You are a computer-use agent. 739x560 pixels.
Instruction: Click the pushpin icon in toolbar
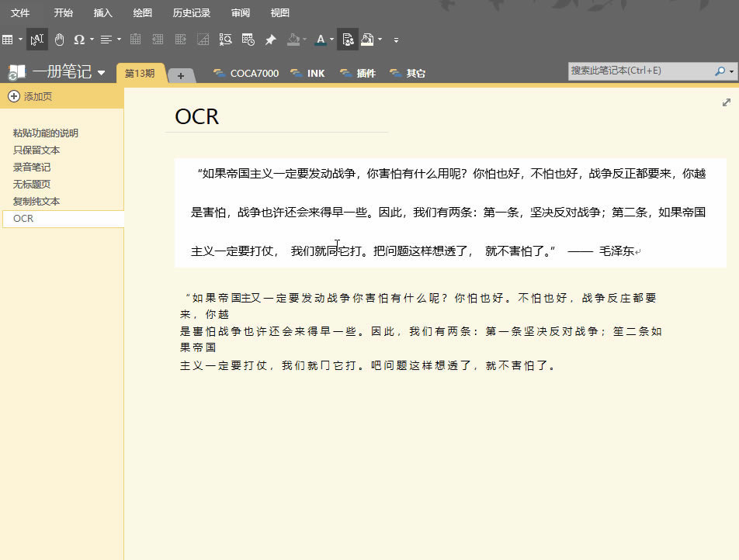pos(270,39)
